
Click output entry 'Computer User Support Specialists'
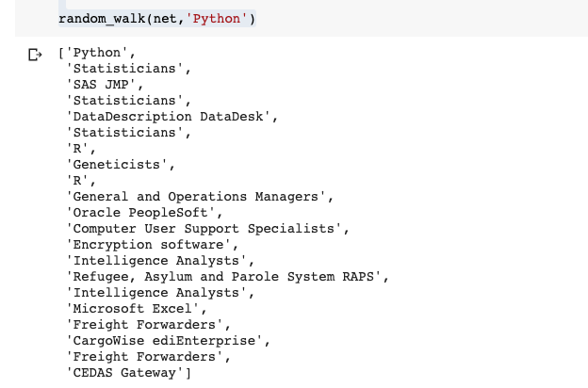(x=204, y=229)
